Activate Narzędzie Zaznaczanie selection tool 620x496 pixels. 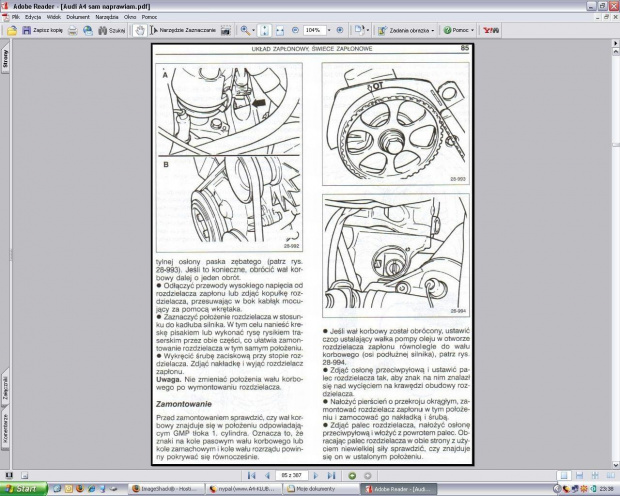183,31
